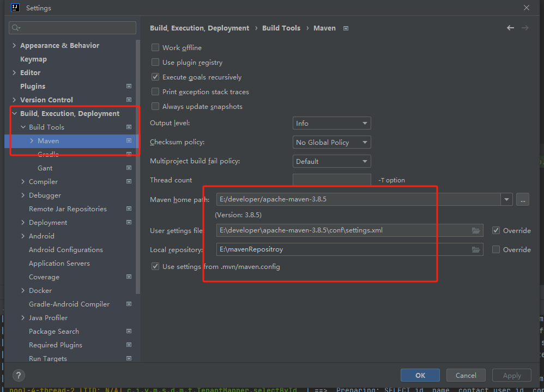
Task: Click the project-level icon next to Build Tools
Action: click(x=129, y=127)
